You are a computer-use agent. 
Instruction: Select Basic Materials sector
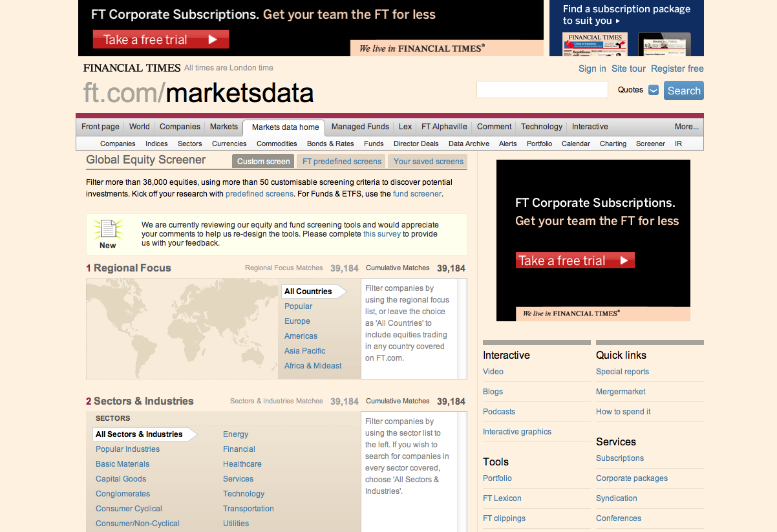click(x=122, y=464)
